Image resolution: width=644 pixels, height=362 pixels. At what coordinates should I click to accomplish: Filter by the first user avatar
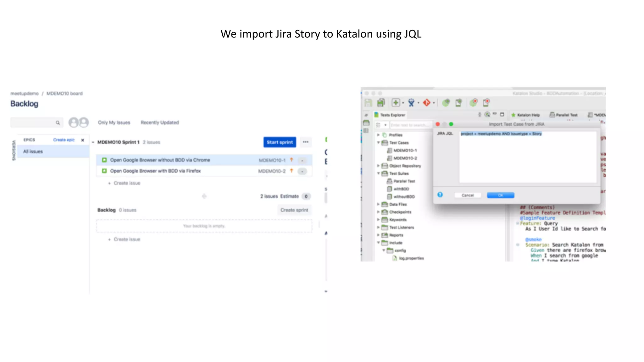coord(74,122)
